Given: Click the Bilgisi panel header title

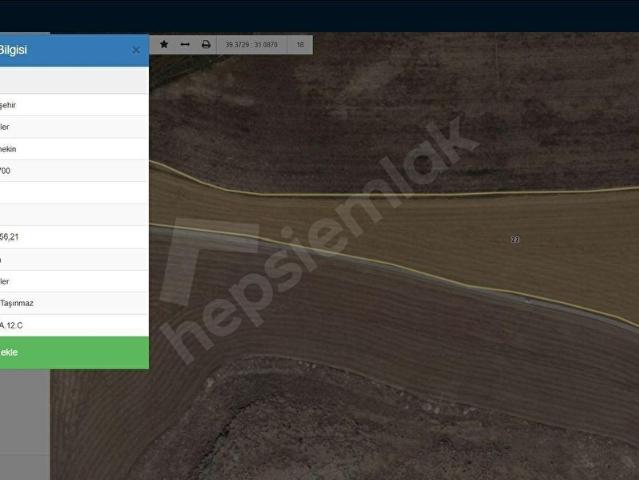Looking at the screenshot, I should tap(13, 50).
